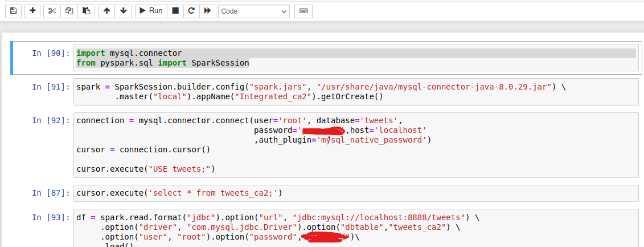The image size is (644, 247).
Task: Cut selected cells with the scissors icon
Action: point(52,11)
